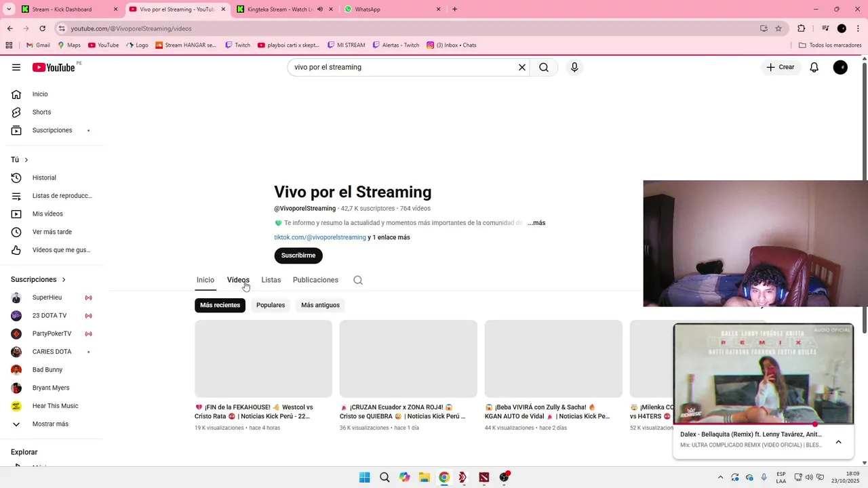Open Ver más tarde in sidebar
Image resolution: width=868 pixels, height=488 pixels.
[52, 232]
